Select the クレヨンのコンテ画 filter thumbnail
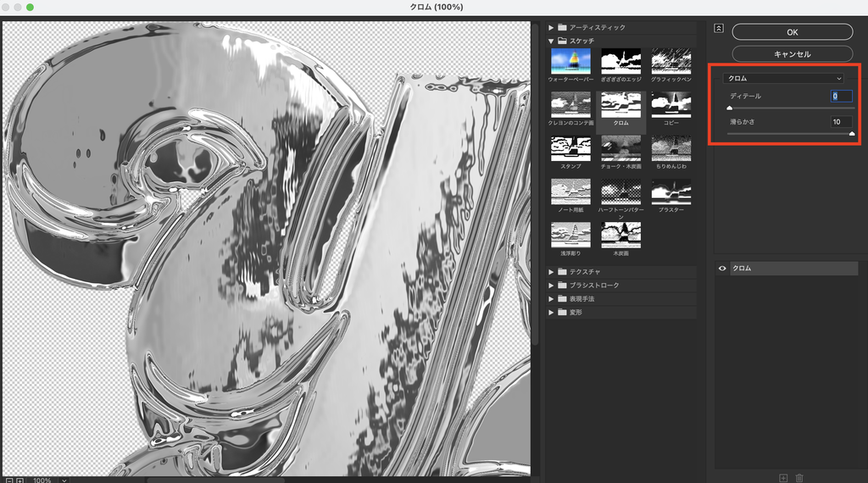 570,104
